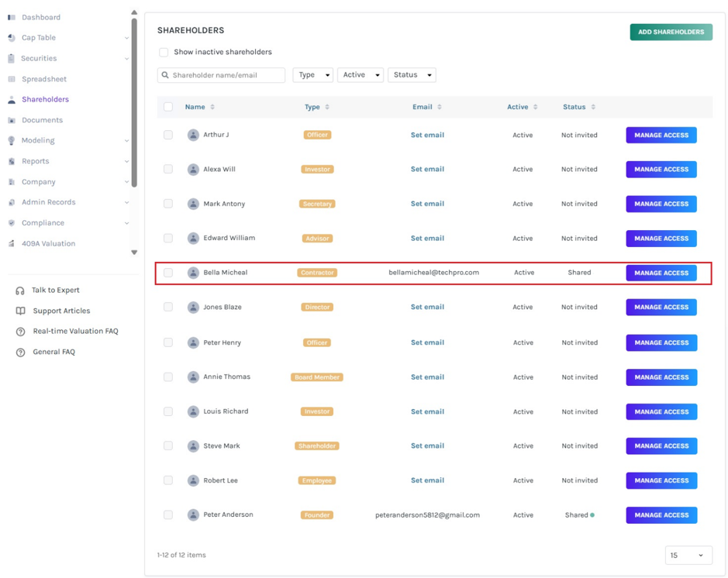This screenshot has width=728, height=578.
Task: Click the Board Member type tag
Action: click(x=316, y=377)
